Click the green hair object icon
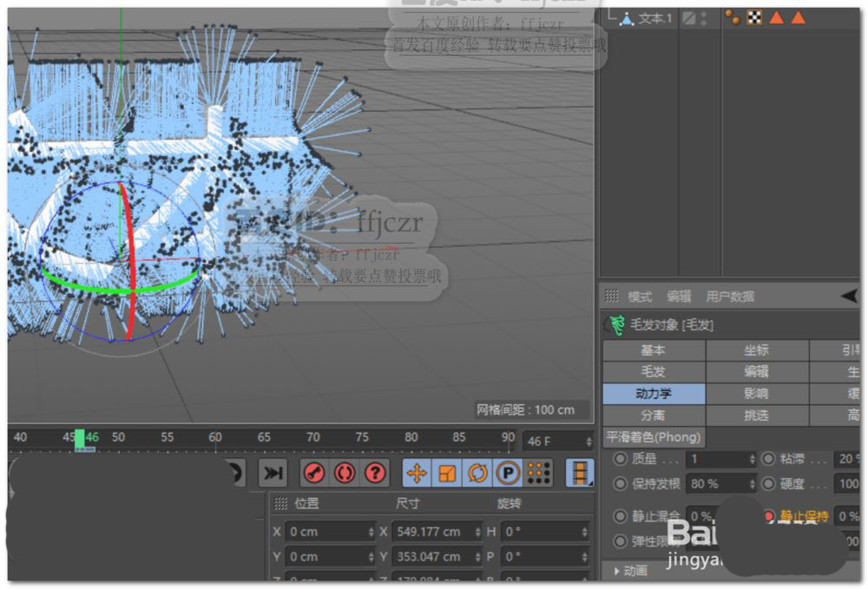The image size is (868, 589). (616, 324)
